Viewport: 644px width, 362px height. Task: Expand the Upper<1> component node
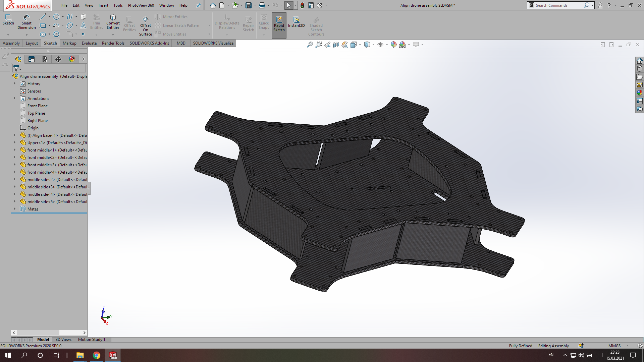15,143
